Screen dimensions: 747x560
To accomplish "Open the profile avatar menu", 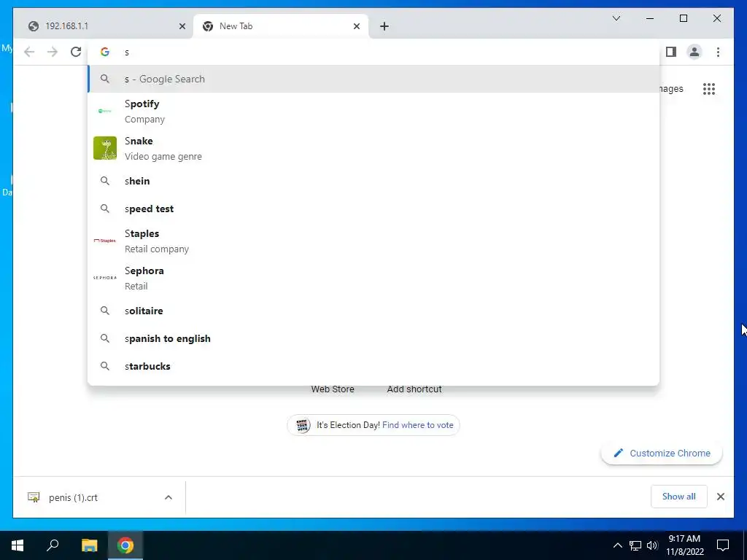I will point(694,52).
